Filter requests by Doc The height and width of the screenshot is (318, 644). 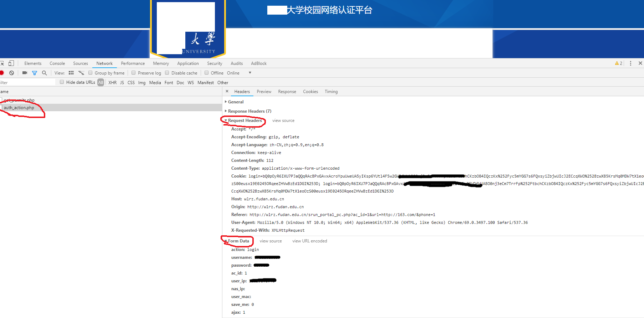click(x=180, y=82)
